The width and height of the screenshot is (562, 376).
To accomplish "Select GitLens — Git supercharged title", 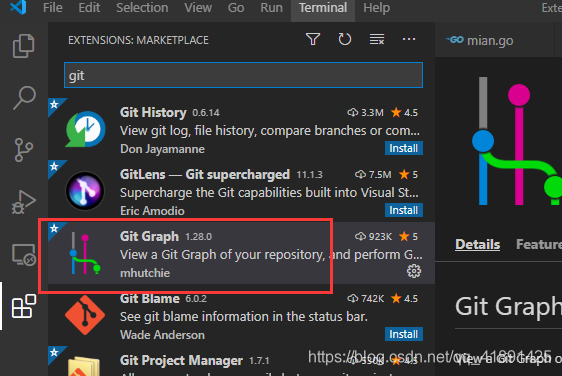I will [x=205, y=175].
